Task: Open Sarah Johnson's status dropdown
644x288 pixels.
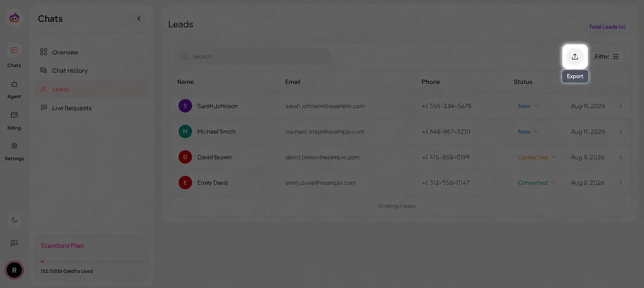Action: 528,106
